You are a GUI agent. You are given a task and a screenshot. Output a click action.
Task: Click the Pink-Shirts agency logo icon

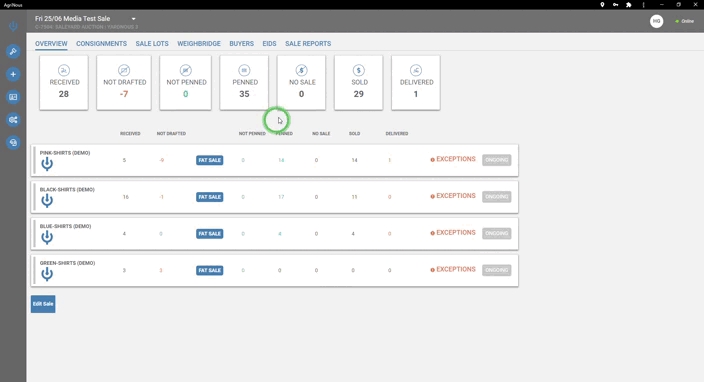[x=47, y=164]
